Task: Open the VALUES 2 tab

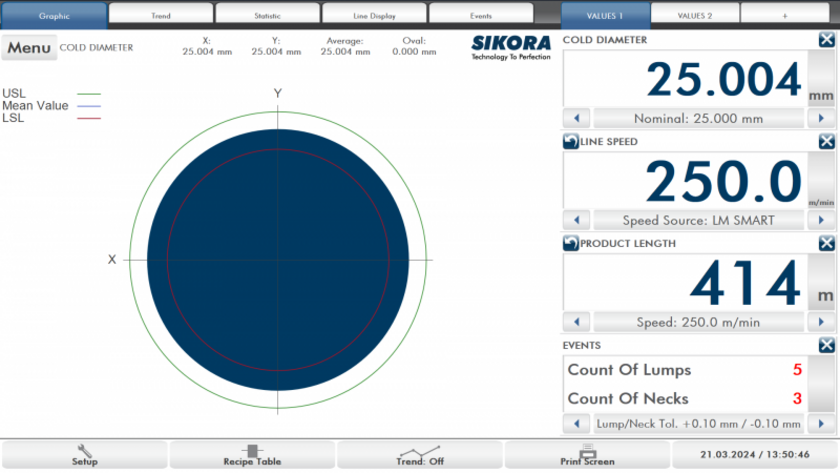Action: tap(695, 16)
